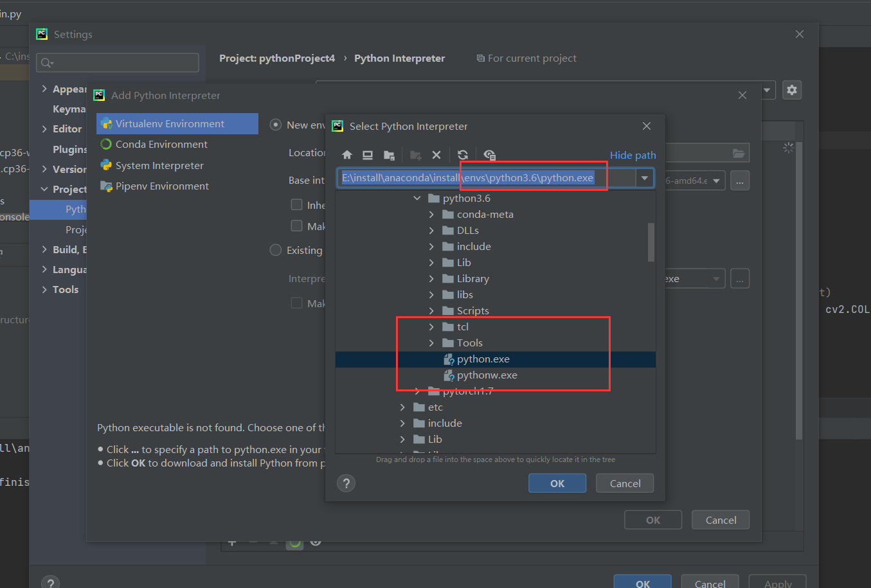
Task: Click Cancel in Add Python Interpreter dialog
Action: (721, 520)
